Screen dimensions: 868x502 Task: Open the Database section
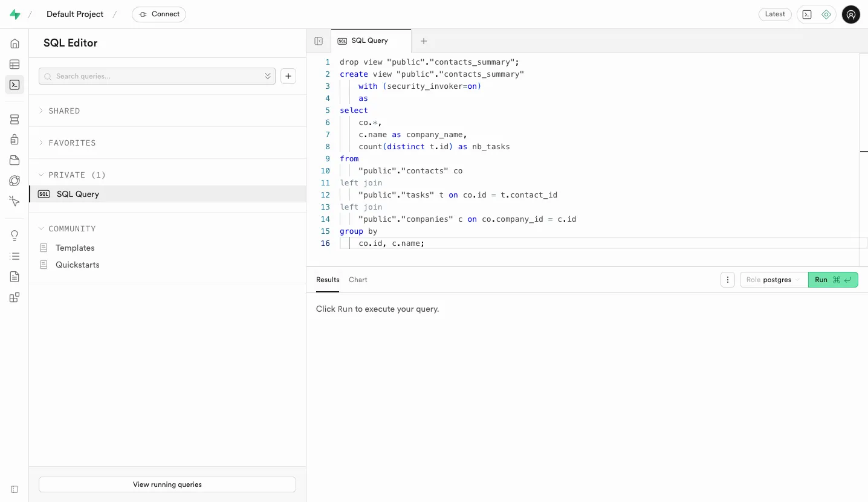coord(15,119)
